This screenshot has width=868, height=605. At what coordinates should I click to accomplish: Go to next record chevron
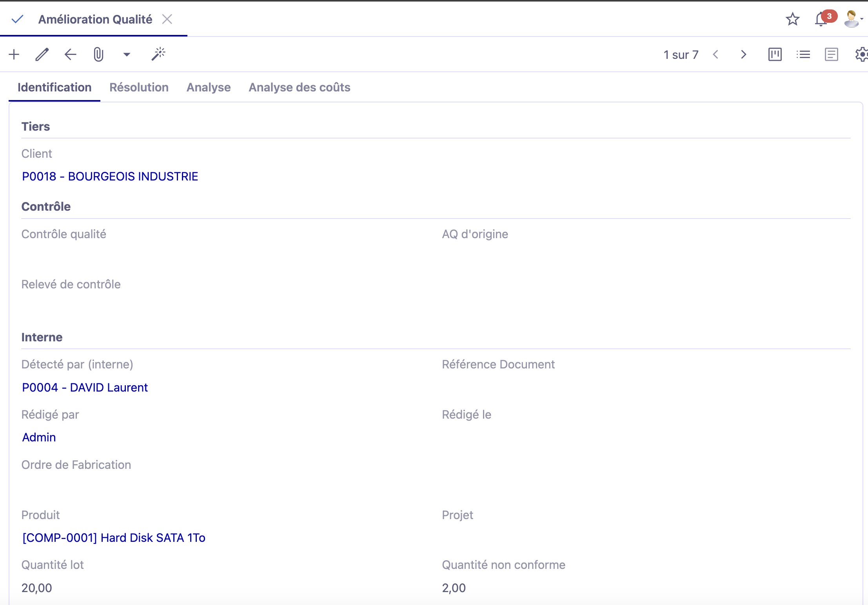coord(743,55)
